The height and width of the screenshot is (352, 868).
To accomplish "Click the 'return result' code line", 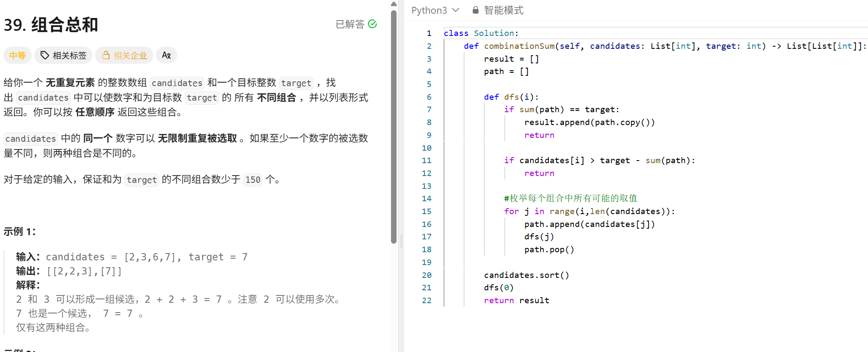I will [516, 300].
